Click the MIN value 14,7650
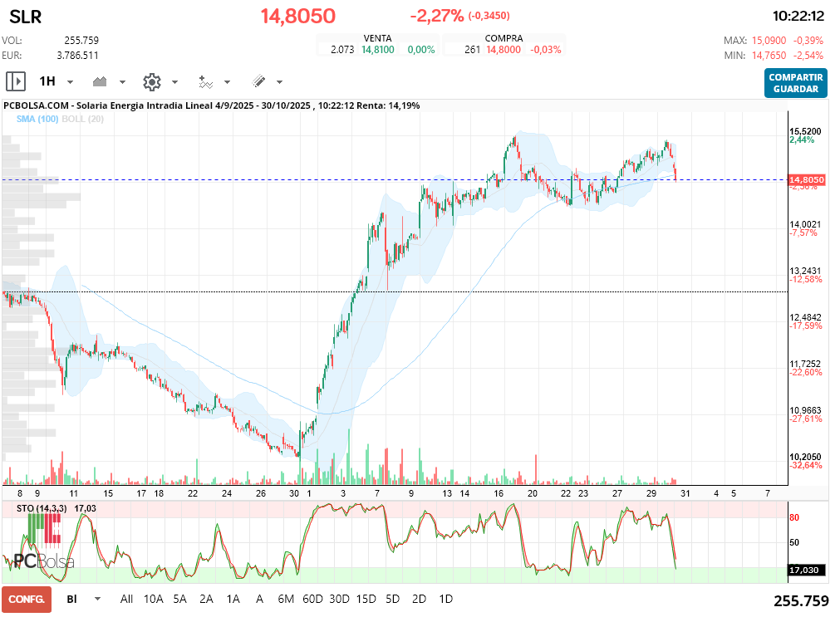This screenshot has height=617, width=840. [x=769, y=56]
